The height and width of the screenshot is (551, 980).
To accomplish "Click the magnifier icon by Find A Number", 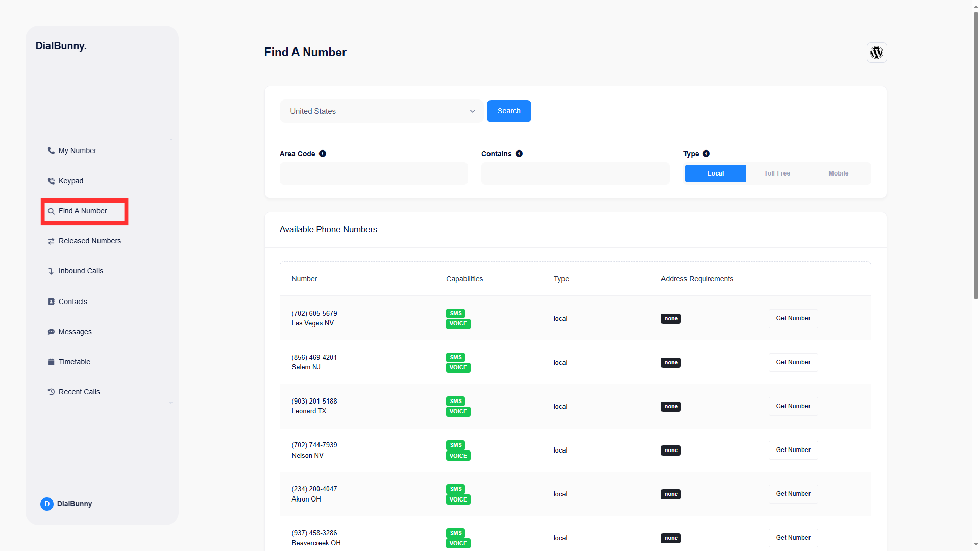I will pyautogui.click(x=51, y=211).
